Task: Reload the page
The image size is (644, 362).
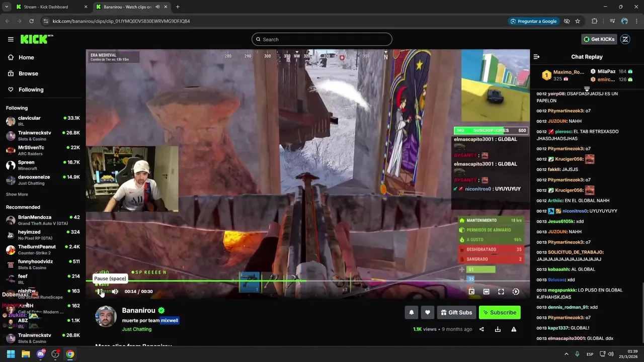Action: [x=31, y=21]
